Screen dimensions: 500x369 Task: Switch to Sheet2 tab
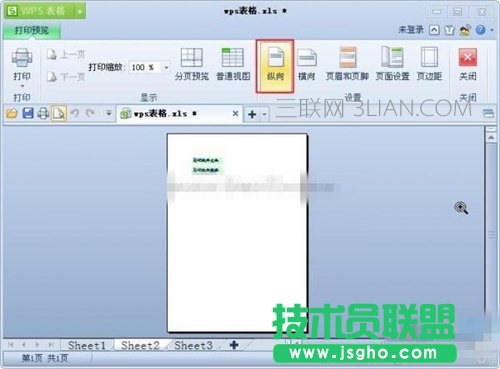pos(140,345)
